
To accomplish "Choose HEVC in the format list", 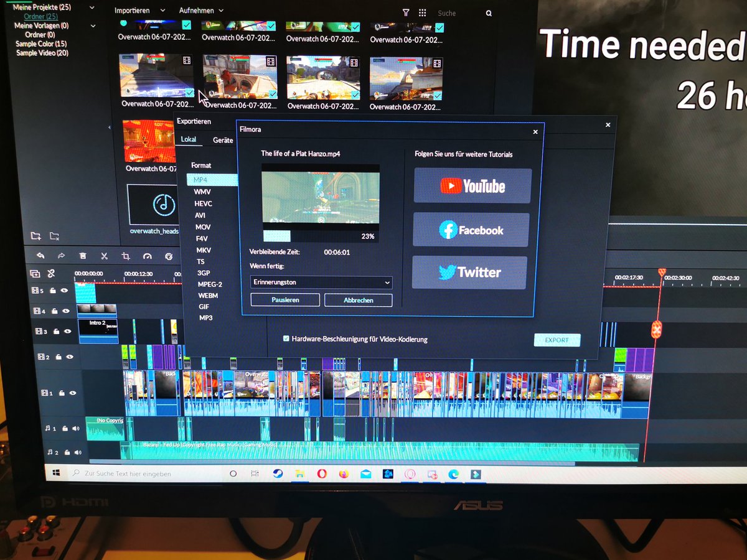I will 203,203.
